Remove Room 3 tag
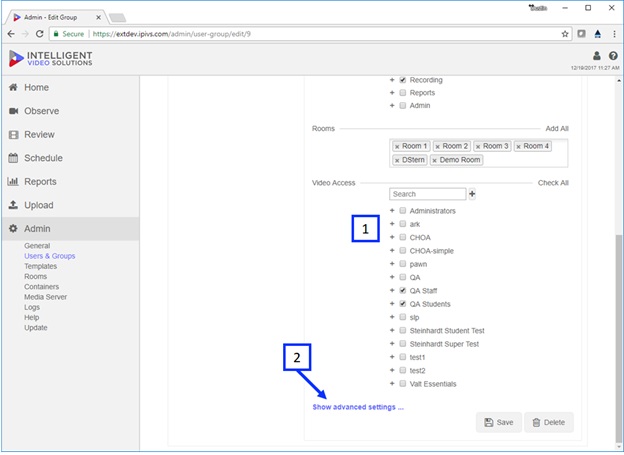 click(x=478, y=146)
